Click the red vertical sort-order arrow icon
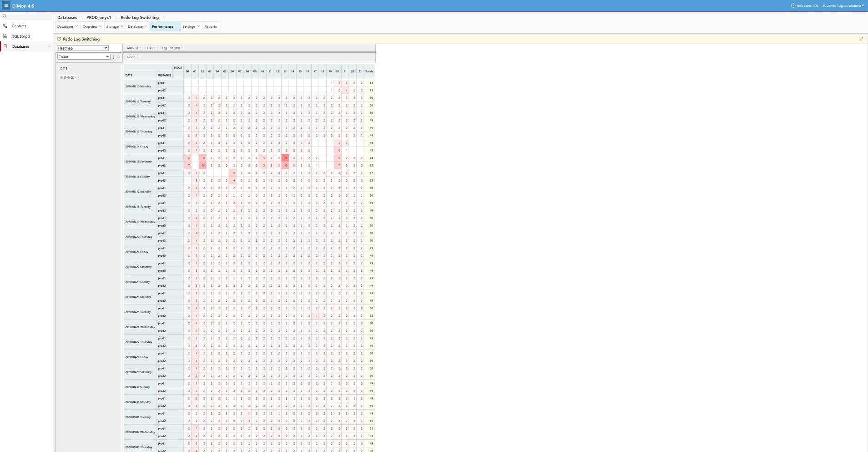This screenshot has height=452, width=868. [x=114, y=57]
